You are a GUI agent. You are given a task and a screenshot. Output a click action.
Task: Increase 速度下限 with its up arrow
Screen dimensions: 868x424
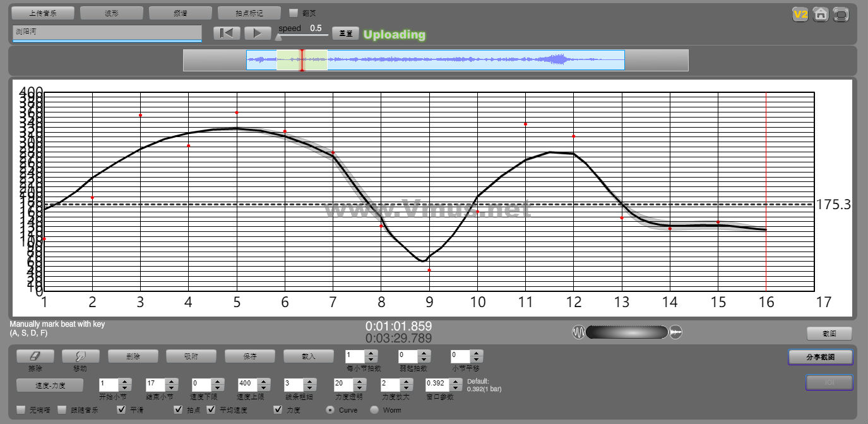218,381
